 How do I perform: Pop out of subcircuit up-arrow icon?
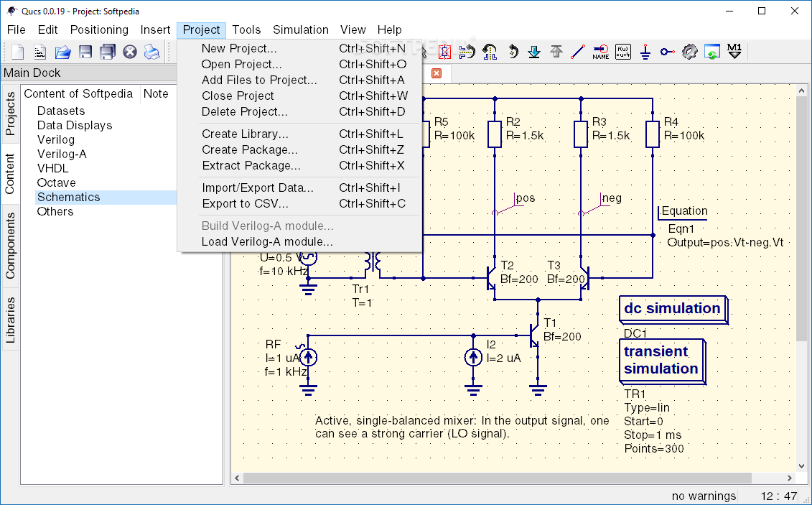(x=556, y=52)
